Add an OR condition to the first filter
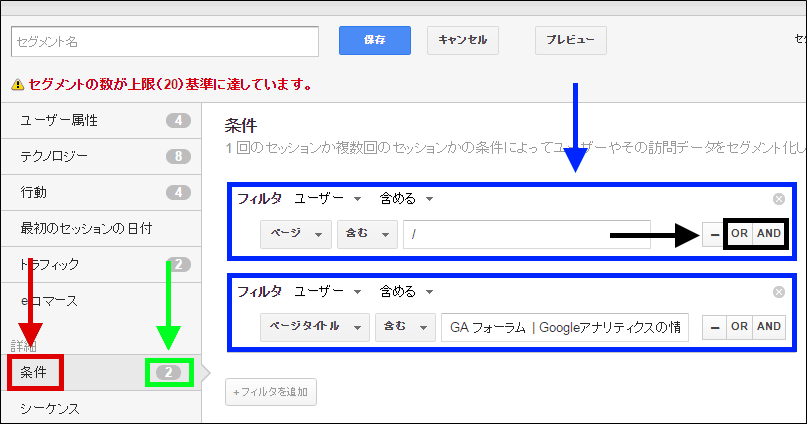The image size is (807, 424). click(x=739, y=234)
